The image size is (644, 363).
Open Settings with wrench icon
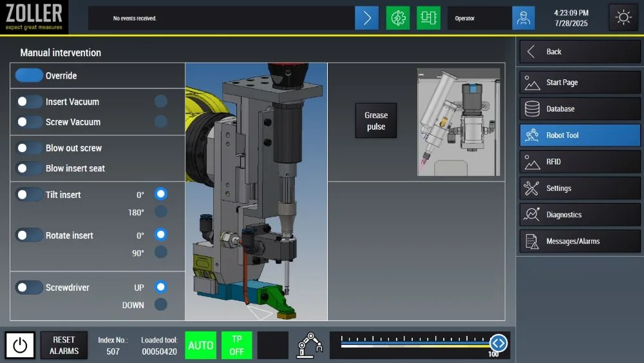pyautogui.click(x=580, y=188)
